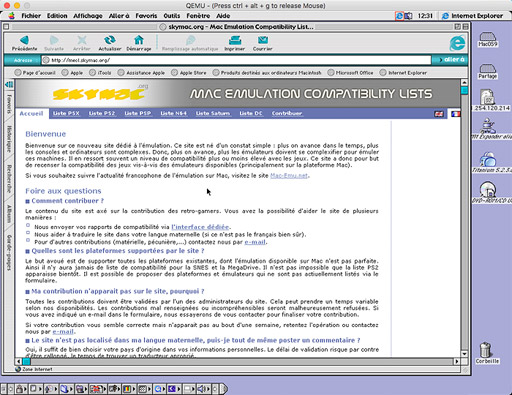Open the Liste Saturn tab

tap(213, 113)
